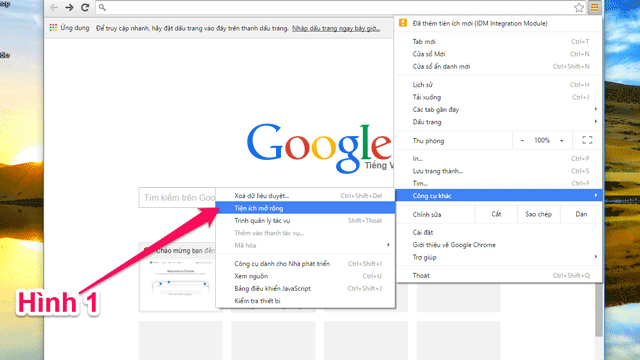Expand the Mã hóa submenu
Screen dimensions: 640x360
coord(305,245)
